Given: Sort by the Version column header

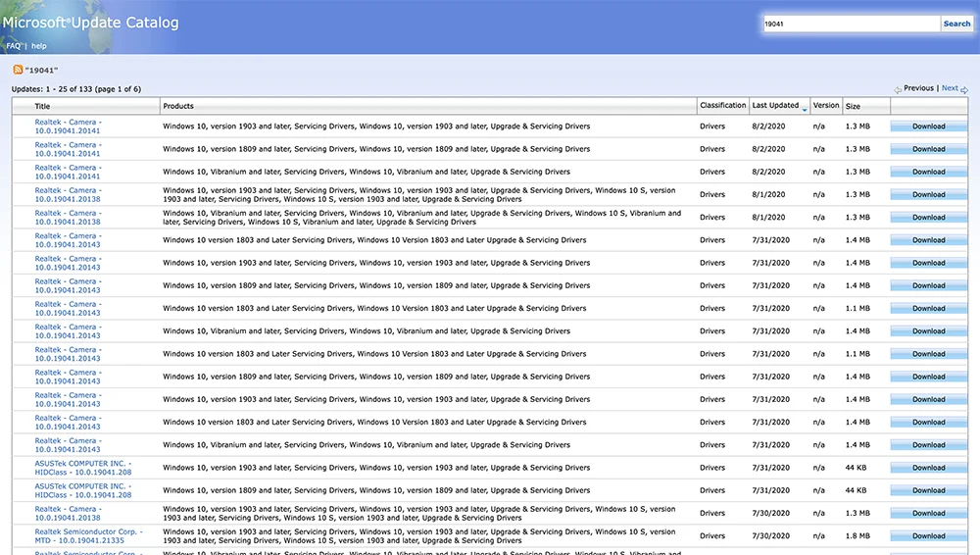Looking at the screenshot, I should click(x=826, y=106).
